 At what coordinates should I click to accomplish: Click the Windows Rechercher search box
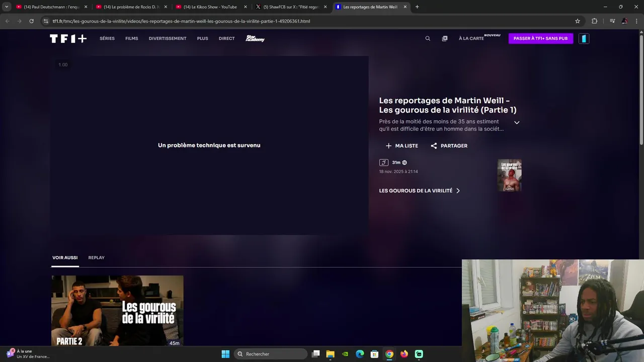[x=271, y=354]
